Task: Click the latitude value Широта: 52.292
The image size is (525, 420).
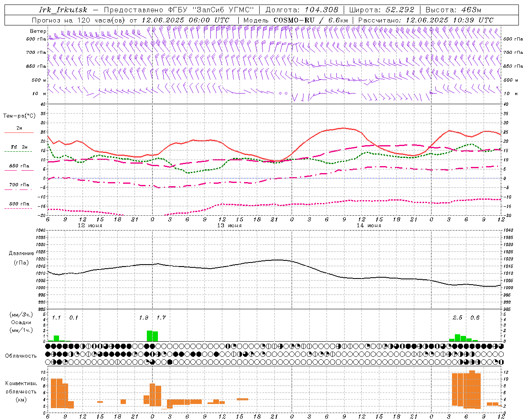Action: 382,10
